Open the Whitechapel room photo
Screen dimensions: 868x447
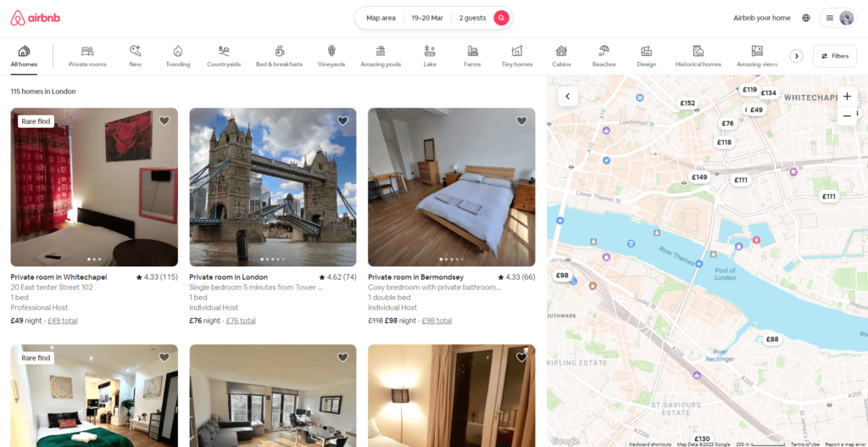[x=94, y=187]
